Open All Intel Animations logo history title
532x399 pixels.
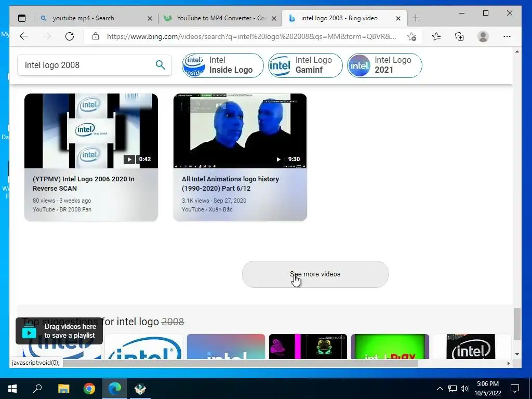[x=230, y=183]
